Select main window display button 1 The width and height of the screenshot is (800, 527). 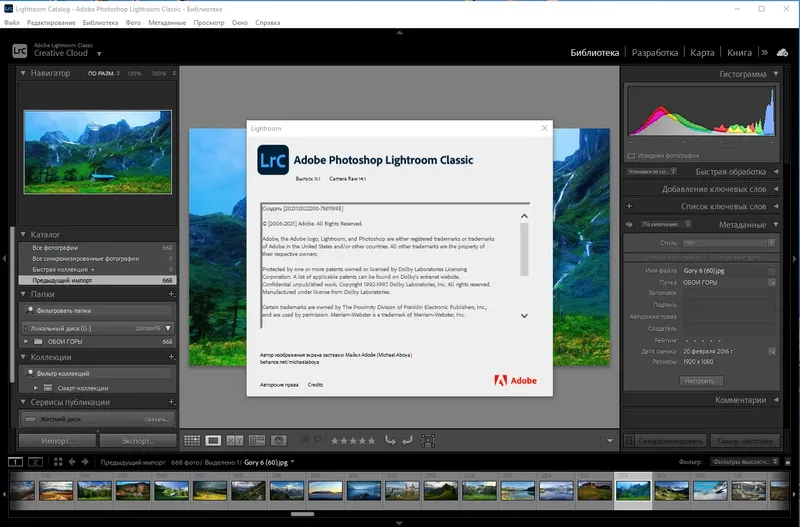15,462
